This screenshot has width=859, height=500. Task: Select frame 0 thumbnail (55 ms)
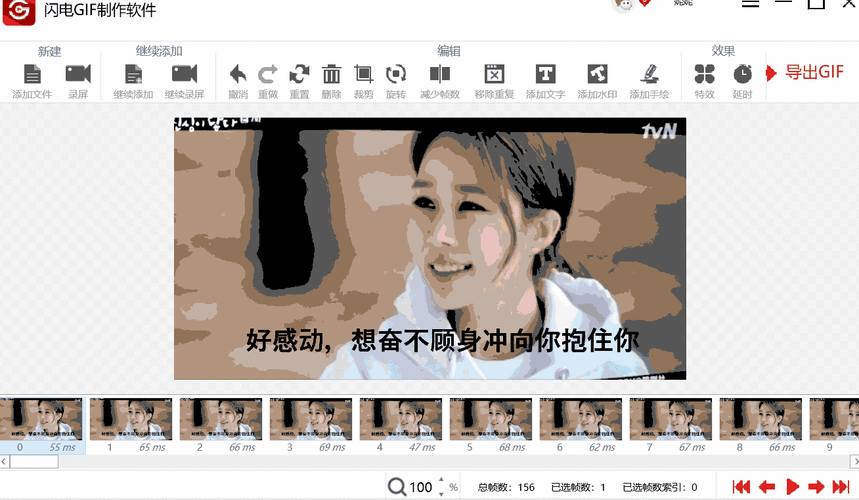coord(42,419)
